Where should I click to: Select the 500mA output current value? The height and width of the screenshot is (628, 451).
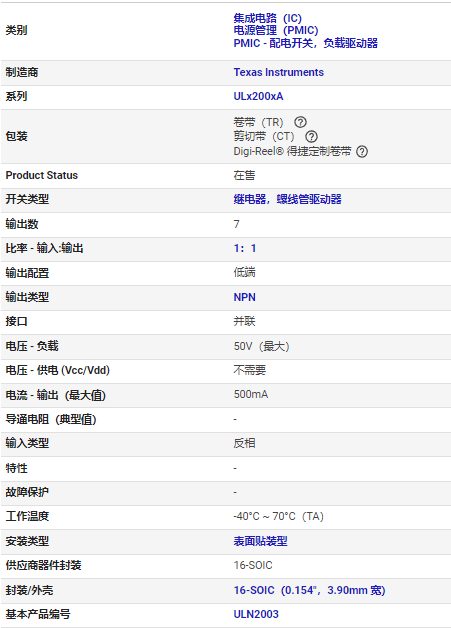coord(251,394)
